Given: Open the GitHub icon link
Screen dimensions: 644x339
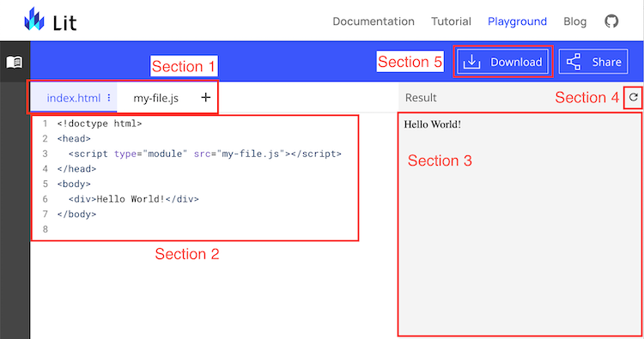Looking at the screenshot, I should [611, 21].
